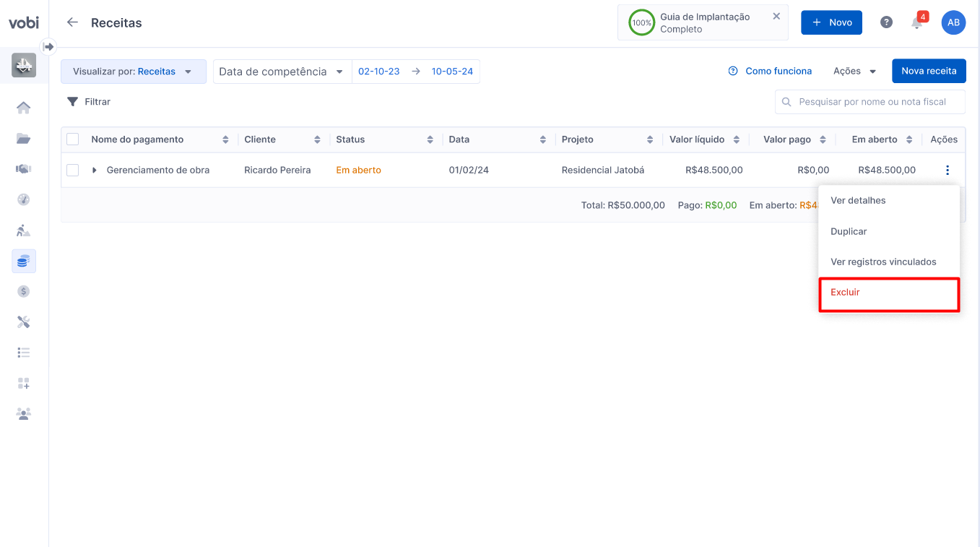Click the R$48.500,00 Valor líquido cell
Image resolution: width=980 pixels, height=547 pixels.
point(714,171)
